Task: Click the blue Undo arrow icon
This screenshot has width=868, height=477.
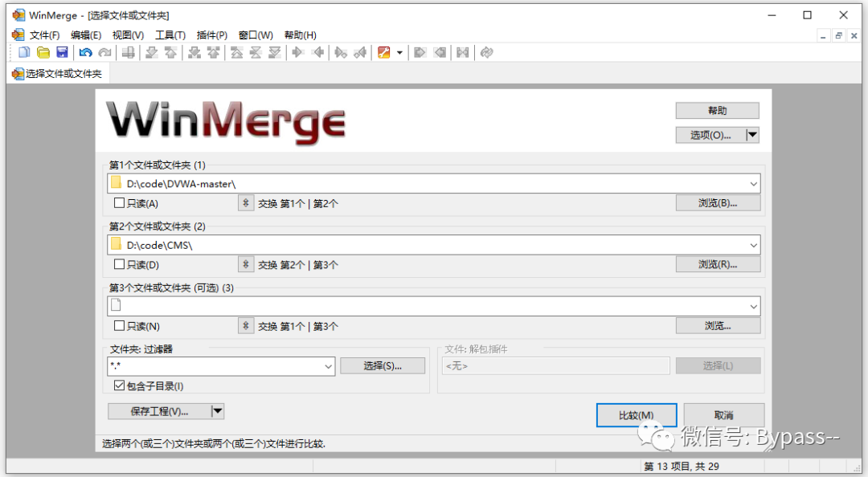Action: point(85,52)
